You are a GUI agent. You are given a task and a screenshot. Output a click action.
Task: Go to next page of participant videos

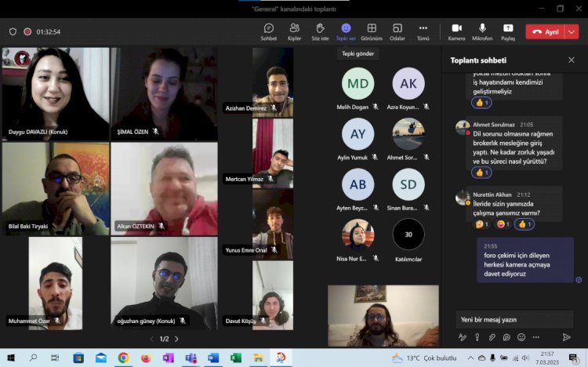[x=176, y=339]
